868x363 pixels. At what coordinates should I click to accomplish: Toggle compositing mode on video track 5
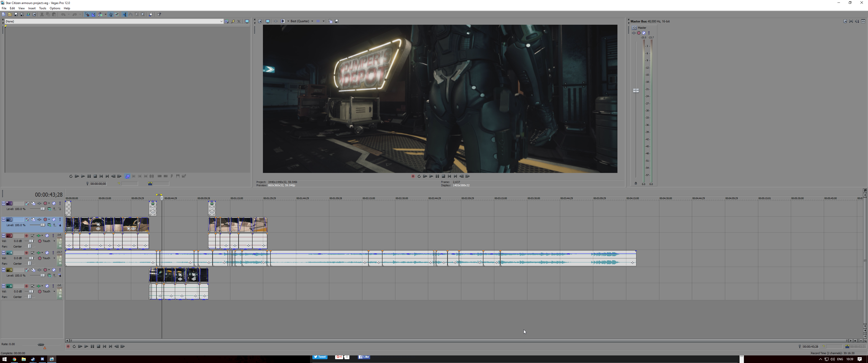[x=49, y=276]
